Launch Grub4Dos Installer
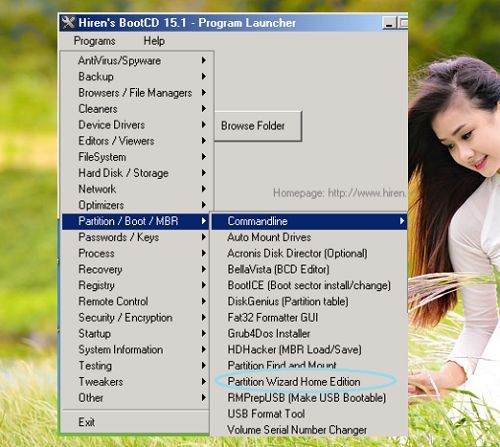The image size is (500, 447). 309,333
